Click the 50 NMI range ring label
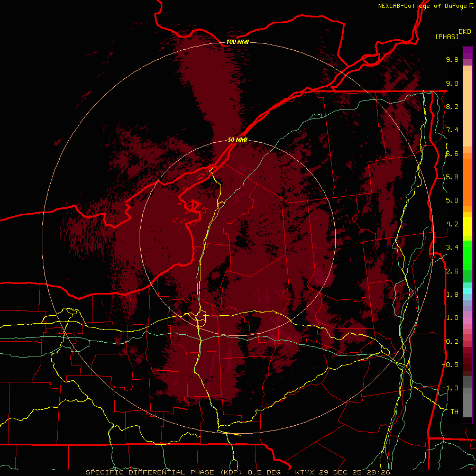Image resolution: width=476 pixels, height=476 pixels. pos(237,140)
